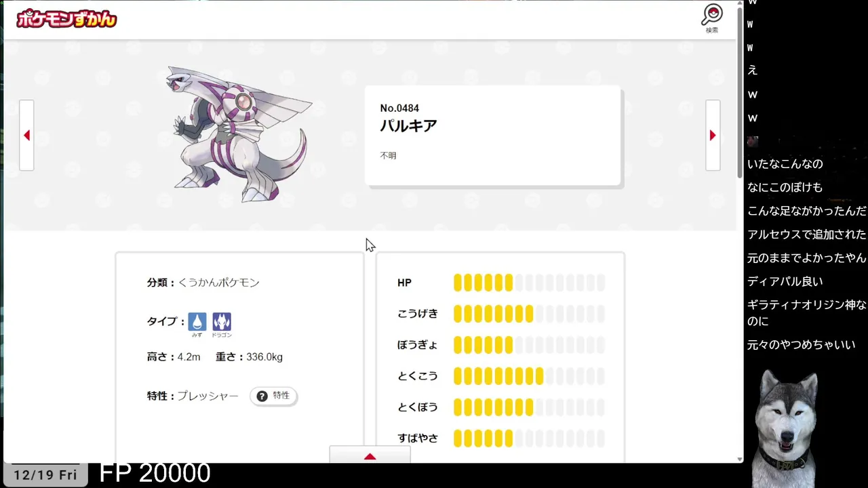Click chat comment いたなこんなの
The image size is (868, 488).
pyautogui.click(x=785, y=164)
